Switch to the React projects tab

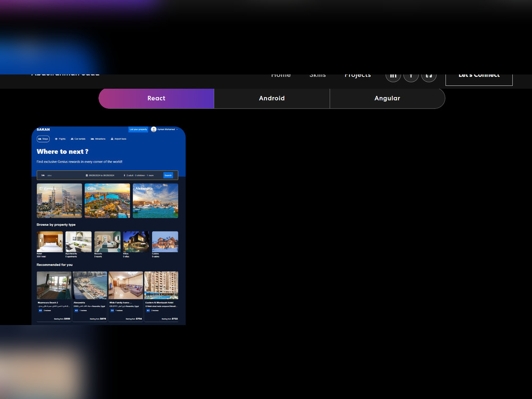[x=156, y=98]
